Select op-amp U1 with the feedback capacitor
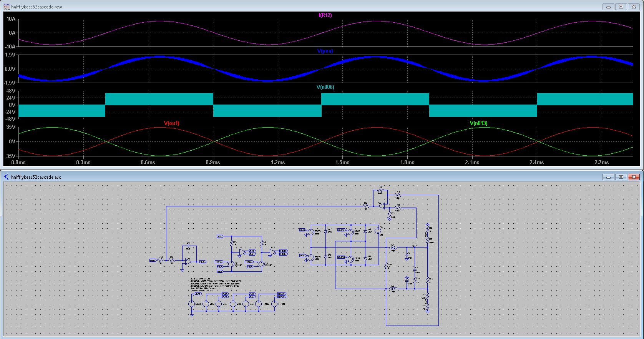 tap(188, 262)
